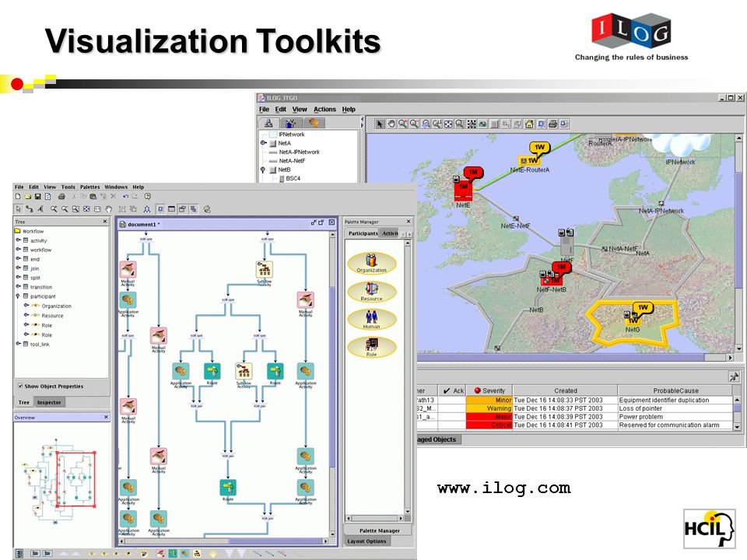Click the fit to contents icon in JTGO toolbar
Viewport: 747px width, 560px height.
pyautogui.click(x=448, y=124)
